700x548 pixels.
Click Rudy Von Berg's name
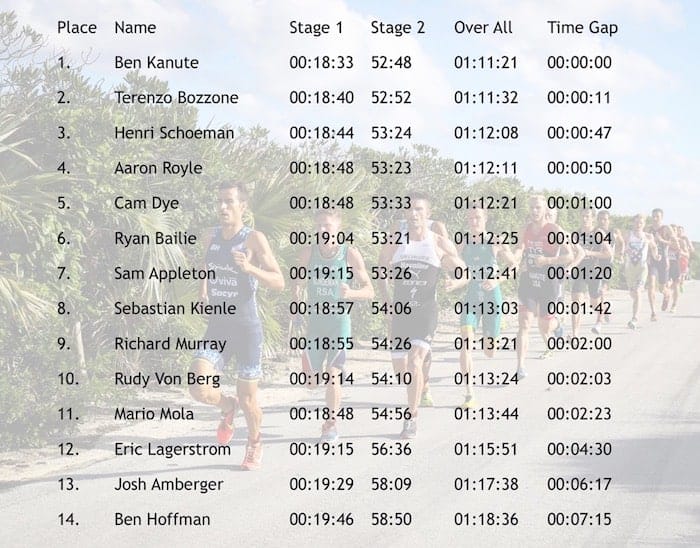[169, 379]
